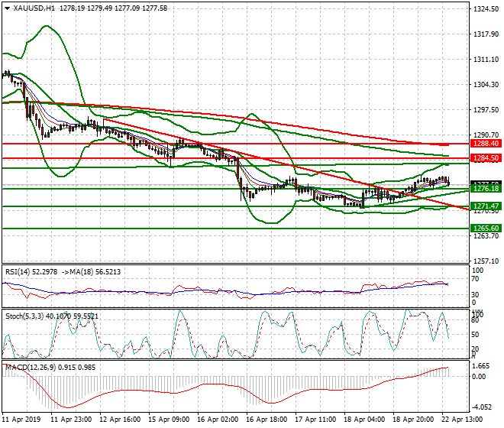Click the 1324.50 price scale value

click(486, 9)
